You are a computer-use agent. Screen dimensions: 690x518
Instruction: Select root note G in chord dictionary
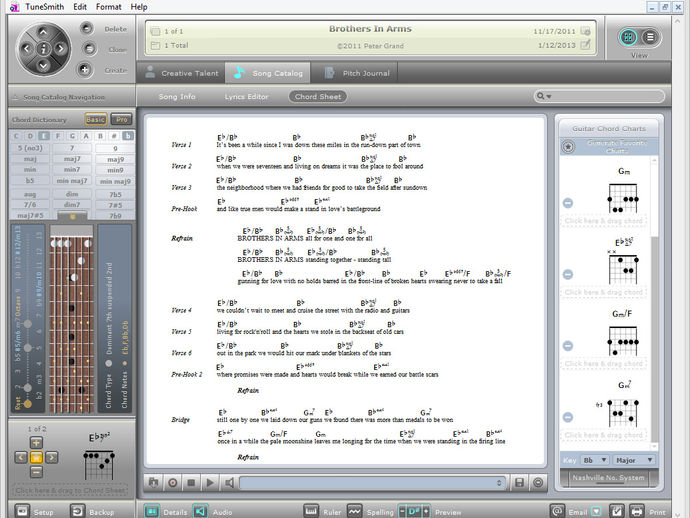point(72,136)
